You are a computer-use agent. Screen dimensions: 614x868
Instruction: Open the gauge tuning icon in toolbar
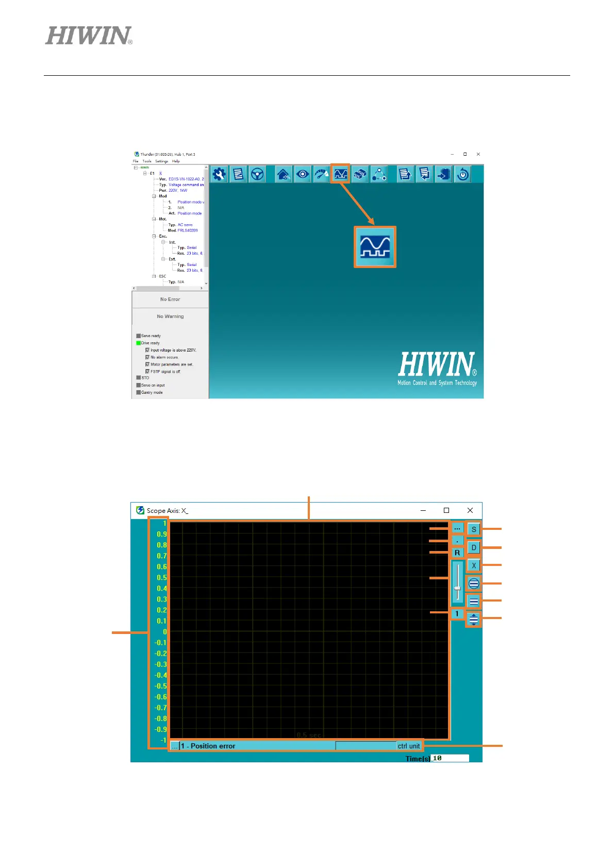(322, 174)
